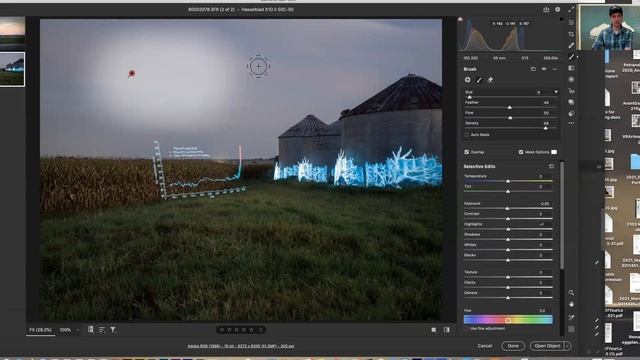Image resolution: width=640 pixels, height=360 pixels.
Task: Open more image settings ellipsis
Action: [x=571, y=123]
